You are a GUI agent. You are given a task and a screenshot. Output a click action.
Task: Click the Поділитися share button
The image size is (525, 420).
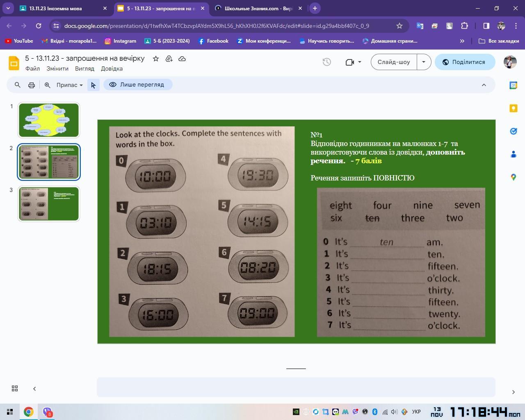465,62
